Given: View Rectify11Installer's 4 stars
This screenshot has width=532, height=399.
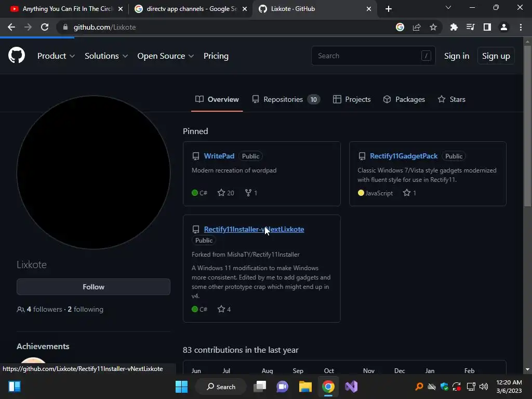Looking at the screenshot, I should [x=224, y=309].
